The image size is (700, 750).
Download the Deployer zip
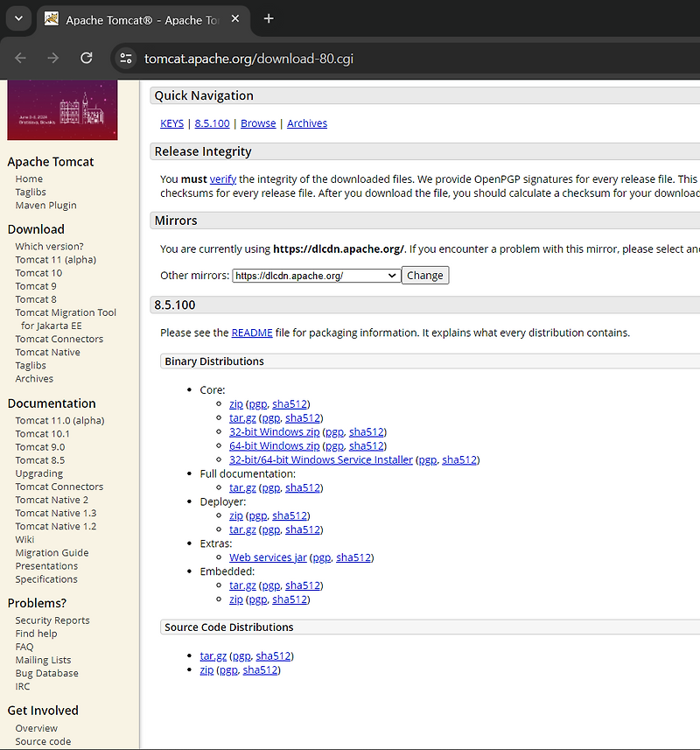(x=235, y=515)
